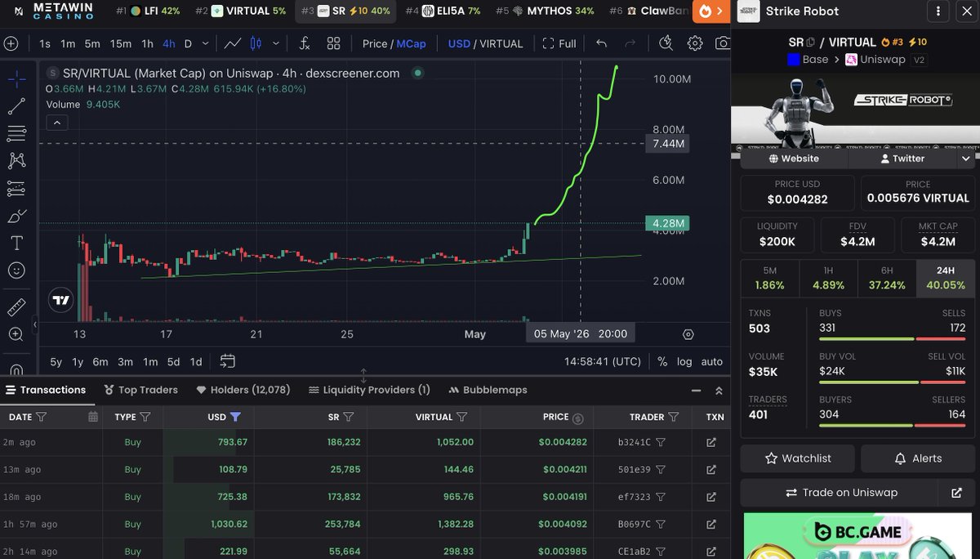Toggle percent scale on the chart
This screenshot has width=980, height=559.
tap(662, 361)
